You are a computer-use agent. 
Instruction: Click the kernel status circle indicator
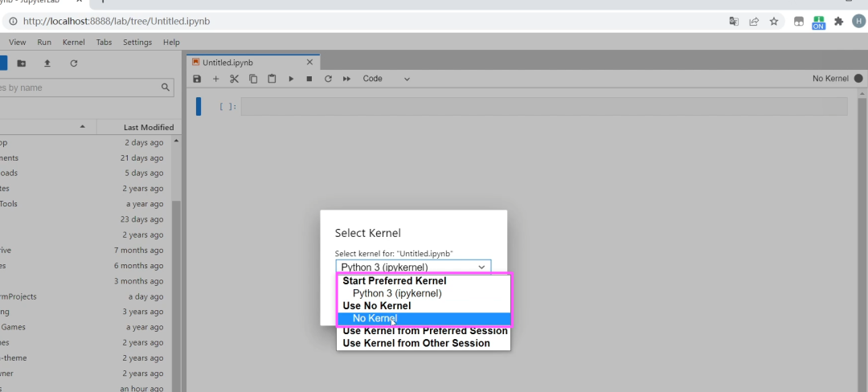coord(858,79)
